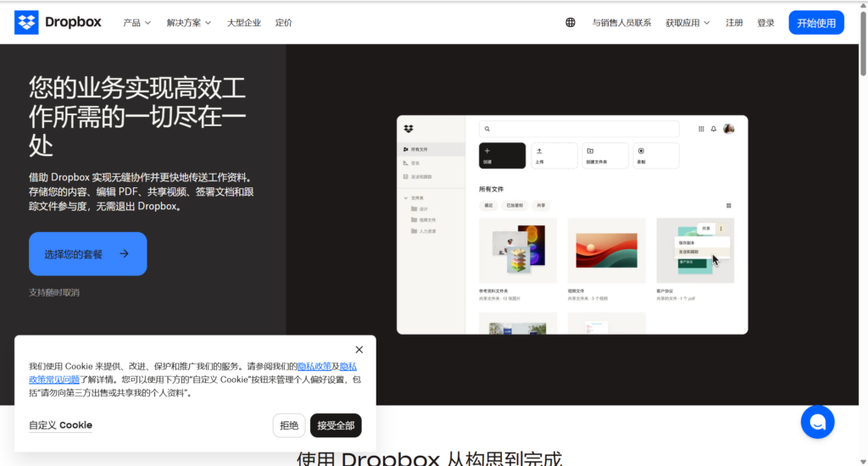Screen dimensions: 868x466
Task: Click the 最近 filter chip in preview
Action: [488, 205]
